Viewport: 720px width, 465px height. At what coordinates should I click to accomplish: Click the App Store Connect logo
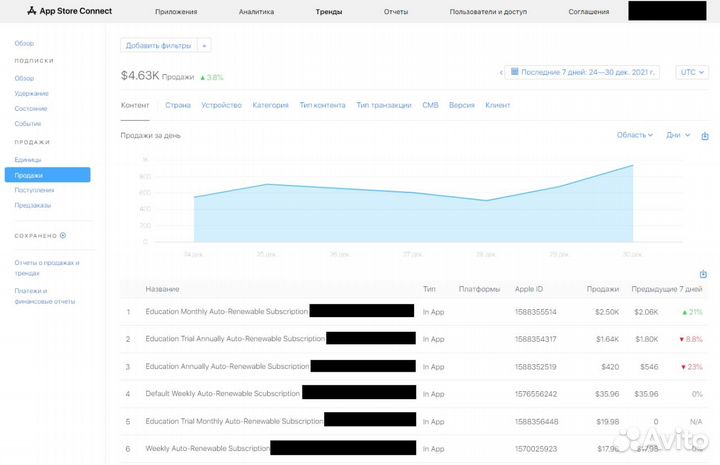point(69,11)
